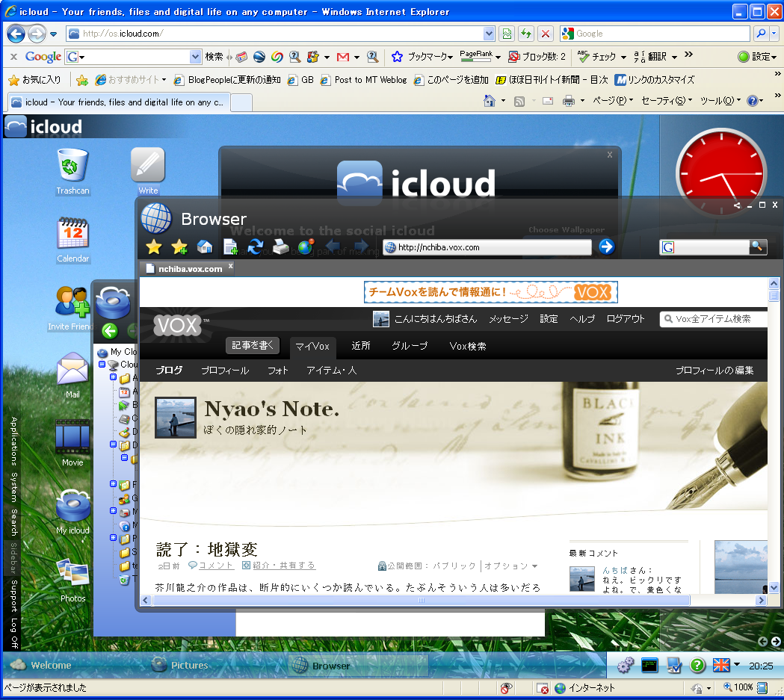Print the page from icloud Browser toolbar
Viewport: 784px width, 700px height.
click(281, 247)
